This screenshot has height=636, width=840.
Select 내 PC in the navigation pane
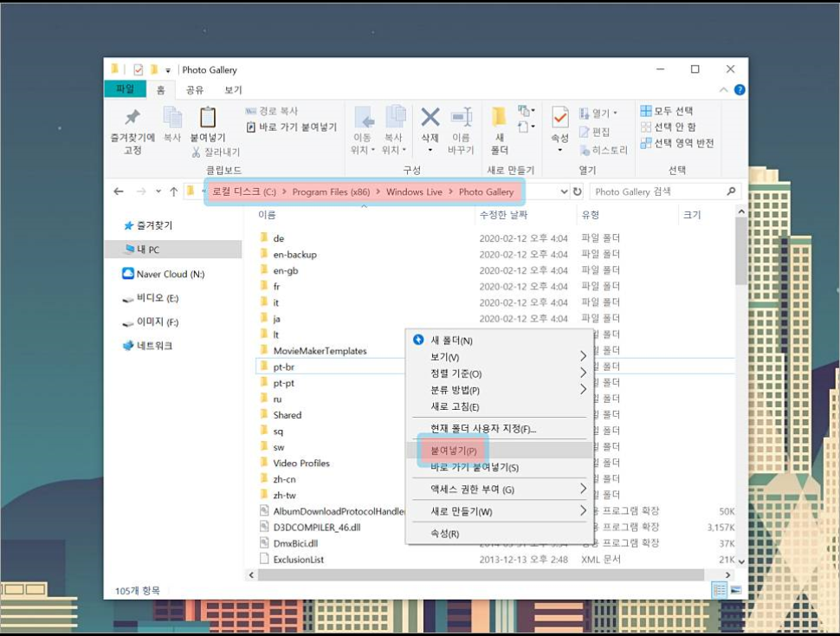click(x=174, y=250)
